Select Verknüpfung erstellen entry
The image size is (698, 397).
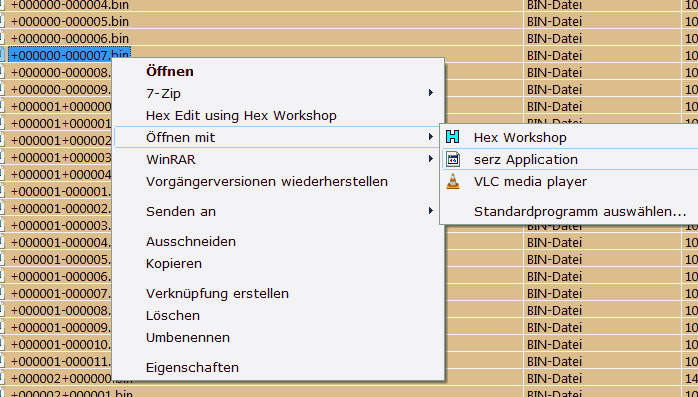coord(217,294)
